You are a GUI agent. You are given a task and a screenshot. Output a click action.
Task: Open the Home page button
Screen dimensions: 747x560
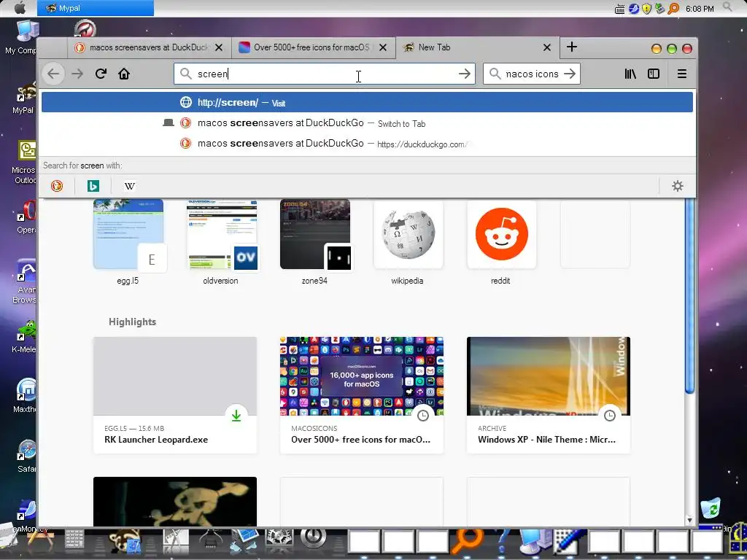(124, 74)
